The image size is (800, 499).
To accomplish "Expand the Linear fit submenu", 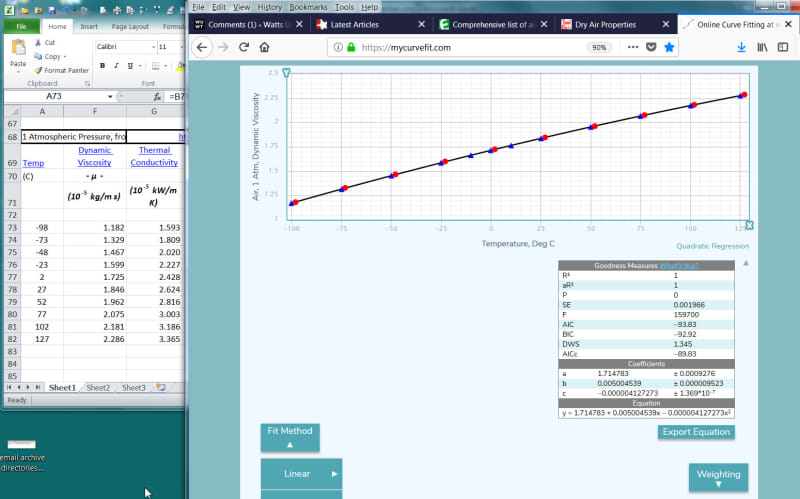I will (x=301, y=473).
